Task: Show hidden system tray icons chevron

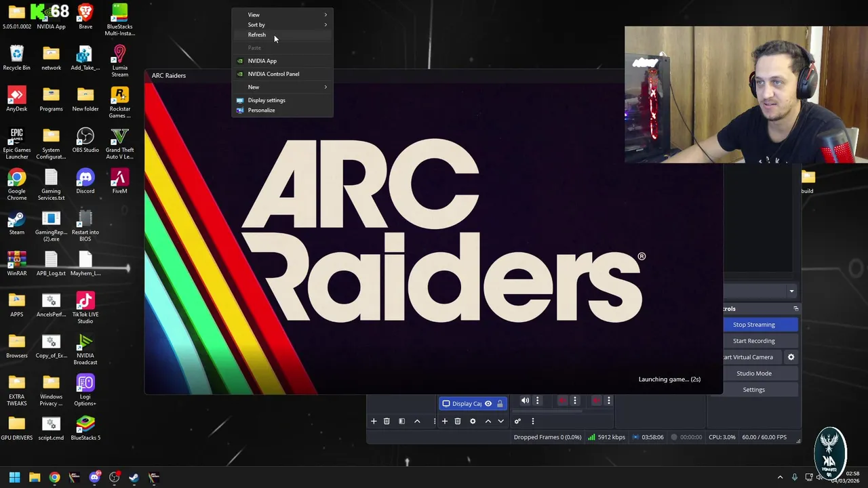Action: point(780,477)
